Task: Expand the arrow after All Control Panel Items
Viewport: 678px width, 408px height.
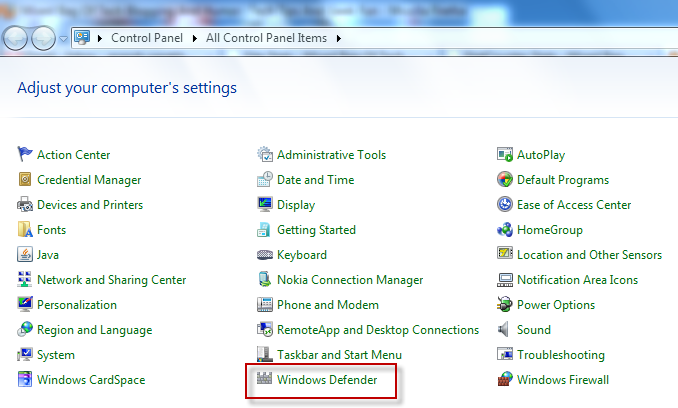Action: [339, 38]
